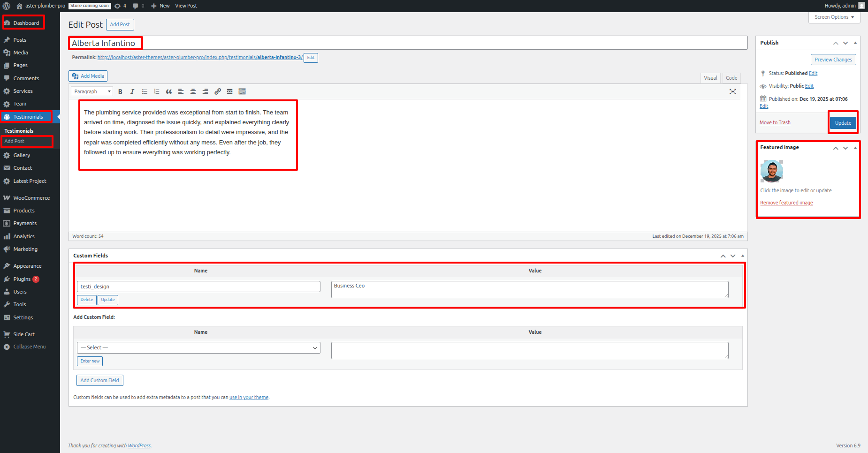Image resolution: width=868 pixels, height=453 pixels.
Task: Open the toolbar toggle icon
Action: (x=242, y=92)
